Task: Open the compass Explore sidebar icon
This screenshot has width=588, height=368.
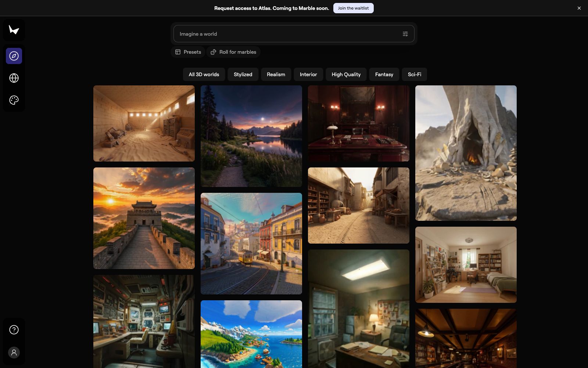Action: tap(14, 56)
